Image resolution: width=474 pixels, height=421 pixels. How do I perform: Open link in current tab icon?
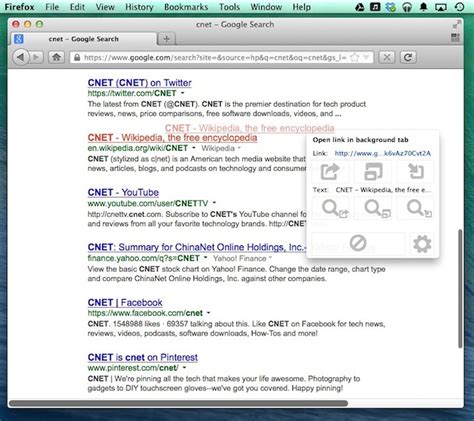click(416, 172)
